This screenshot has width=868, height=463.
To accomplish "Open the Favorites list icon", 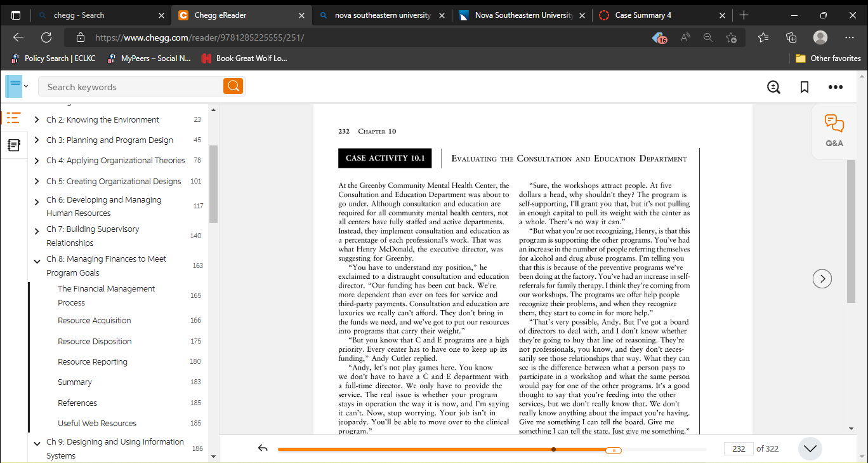I will (x=763, y=37).
